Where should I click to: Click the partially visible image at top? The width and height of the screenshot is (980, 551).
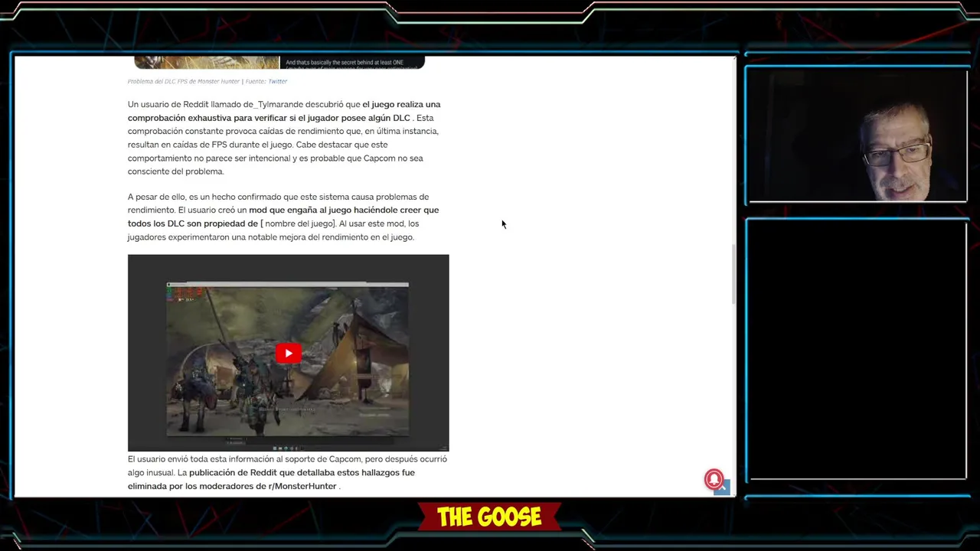click(x=279, y=63)
